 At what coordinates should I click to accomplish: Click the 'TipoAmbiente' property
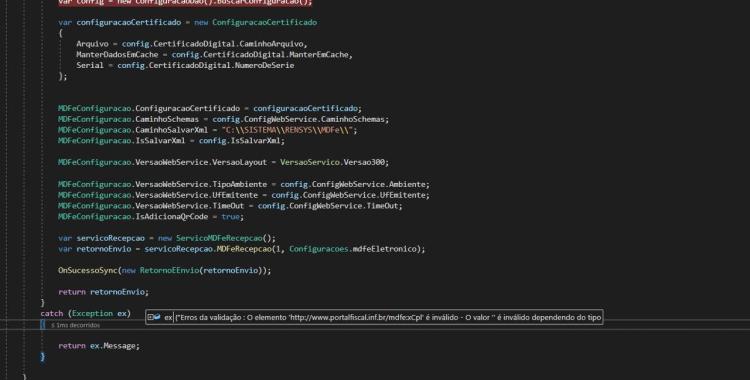[x=240, y=184]
